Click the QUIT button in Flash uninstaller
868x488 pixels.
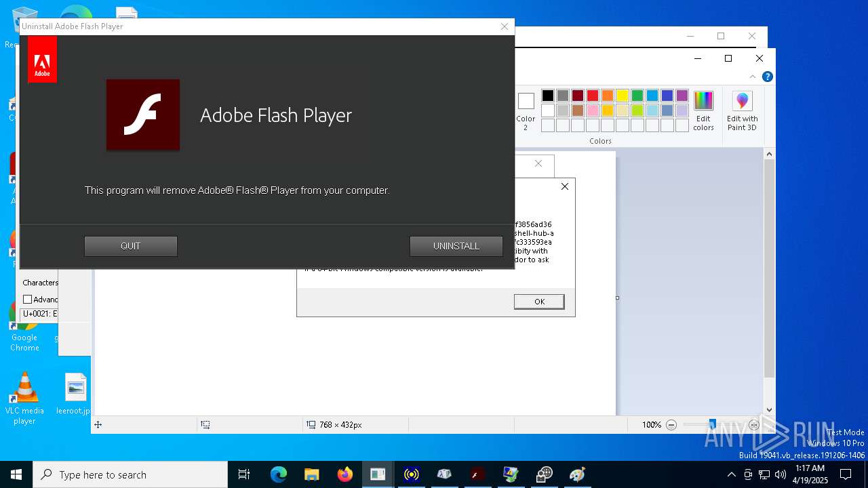[x=131, y=246]
